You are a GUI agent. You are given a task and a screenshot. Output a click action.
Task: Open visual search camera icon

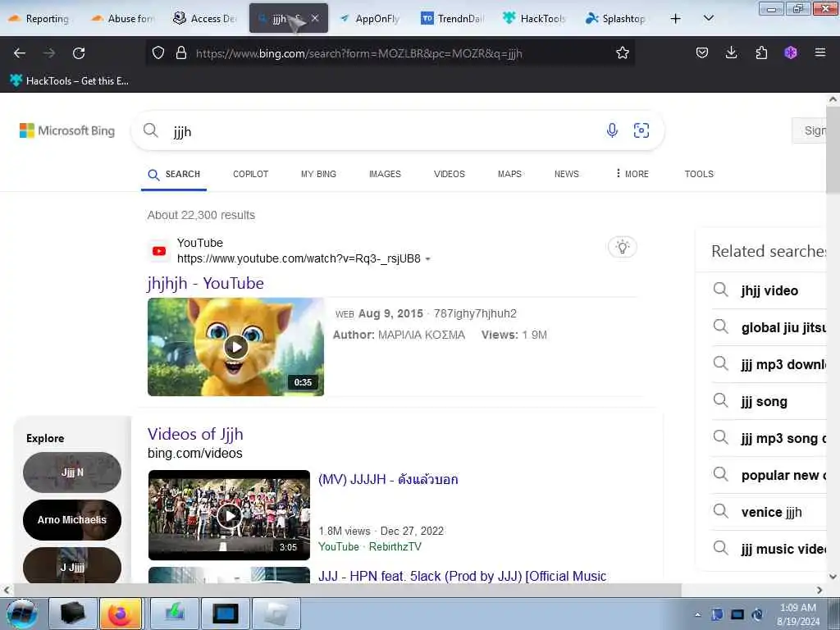pyautogui.click(x=641, y=130)
